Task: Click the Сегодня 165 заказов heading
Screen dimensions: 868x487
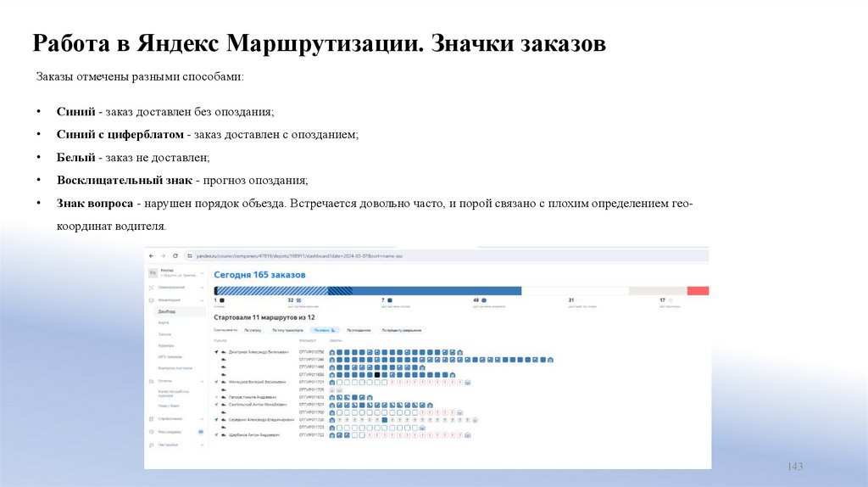Action: point(259,275)
